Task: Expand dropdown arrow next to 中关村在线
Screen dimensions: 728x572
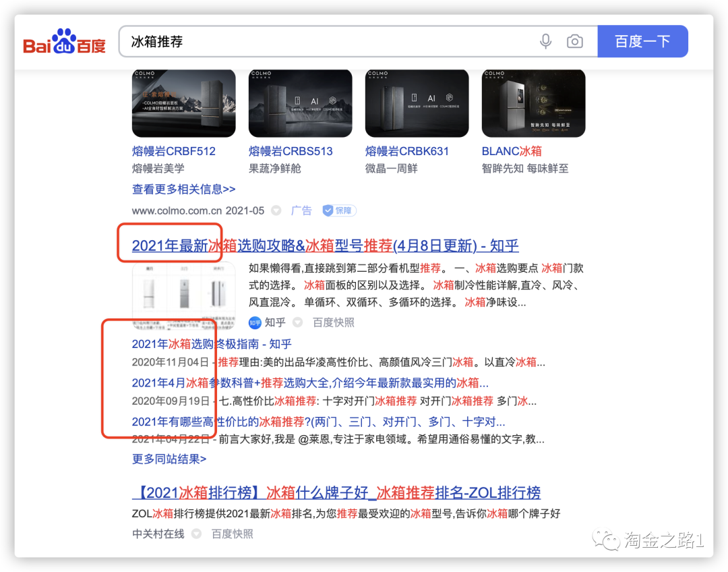Action: tap(196, 534)
